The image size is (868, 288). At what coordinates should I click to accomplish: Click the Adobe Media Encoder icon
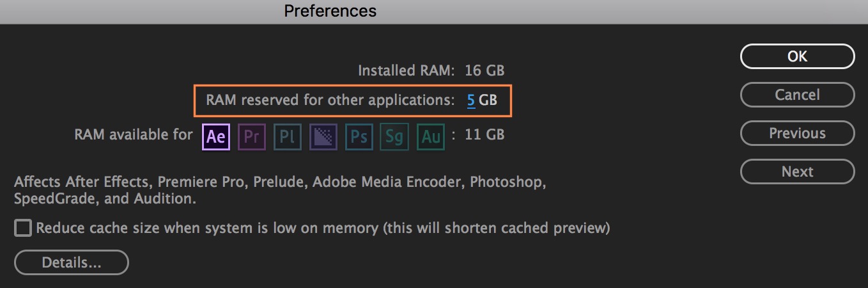(x=323, y=136)
